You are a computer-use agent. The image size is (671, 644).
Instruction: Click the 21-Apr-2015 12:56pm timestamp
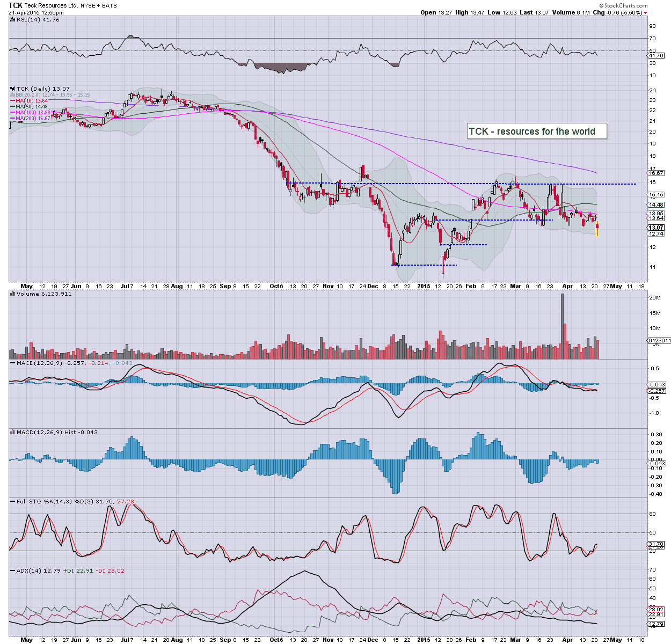(x=36, y=12)
